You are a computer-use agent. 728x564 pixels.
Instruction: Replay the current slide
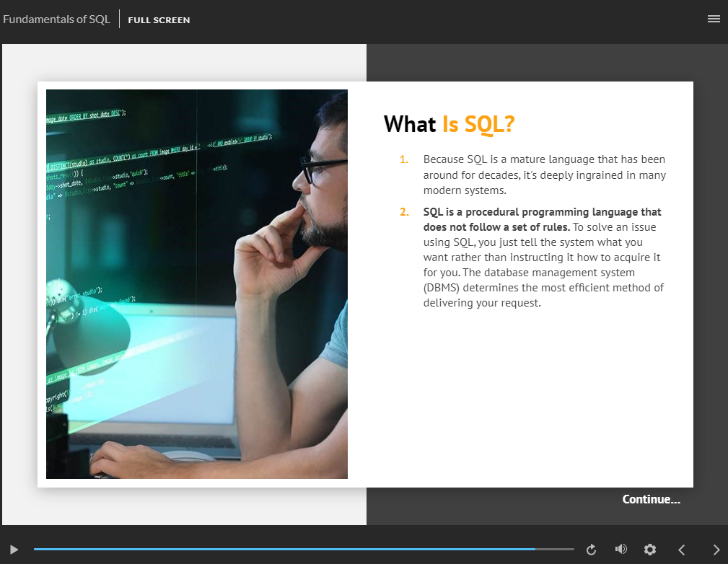point(591,550)
